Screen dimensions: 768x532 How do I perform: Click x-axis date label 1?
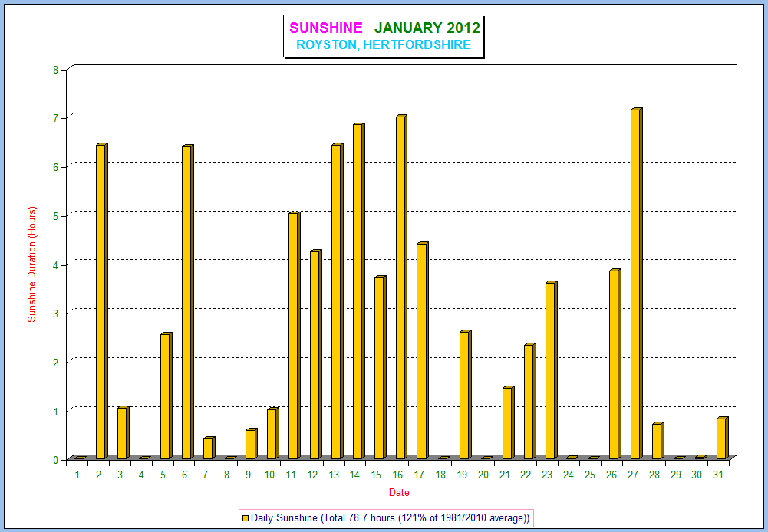coord(77,475)
